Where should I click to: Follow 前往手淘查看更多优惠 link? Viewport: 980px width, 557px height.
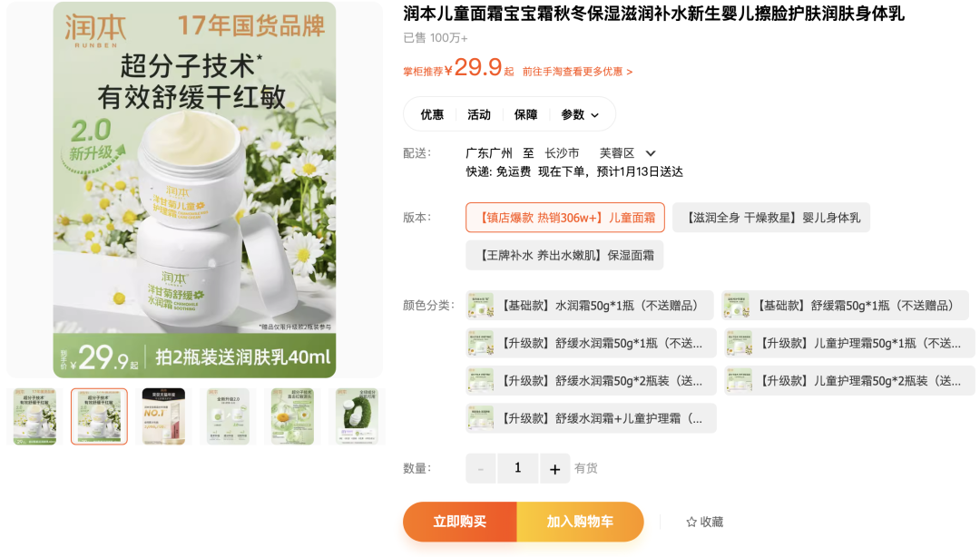pyautogui.click(x=577, y=72)
